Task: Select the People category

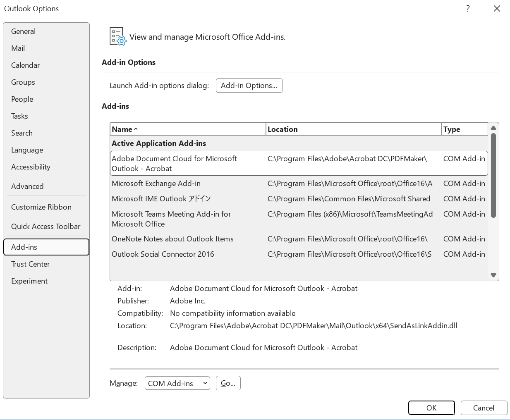Action: click(x=46, y=99)
